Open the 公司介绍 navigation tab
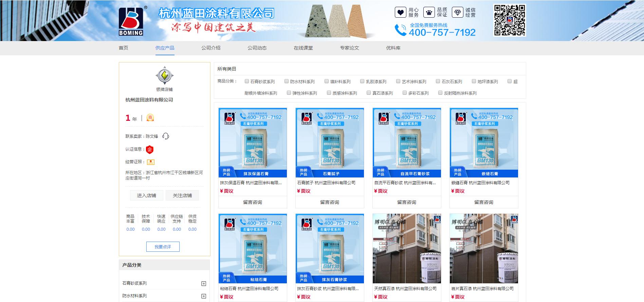Image resolution: width=644 pixels, height=302 pixels. 211,48
